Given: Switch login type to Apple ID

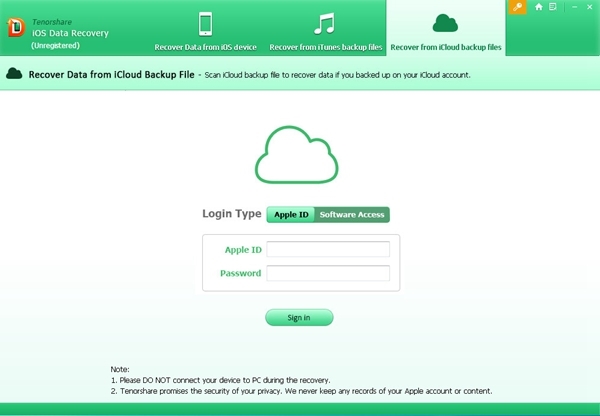Looking at the screenshot, I should tap(292, 214).
